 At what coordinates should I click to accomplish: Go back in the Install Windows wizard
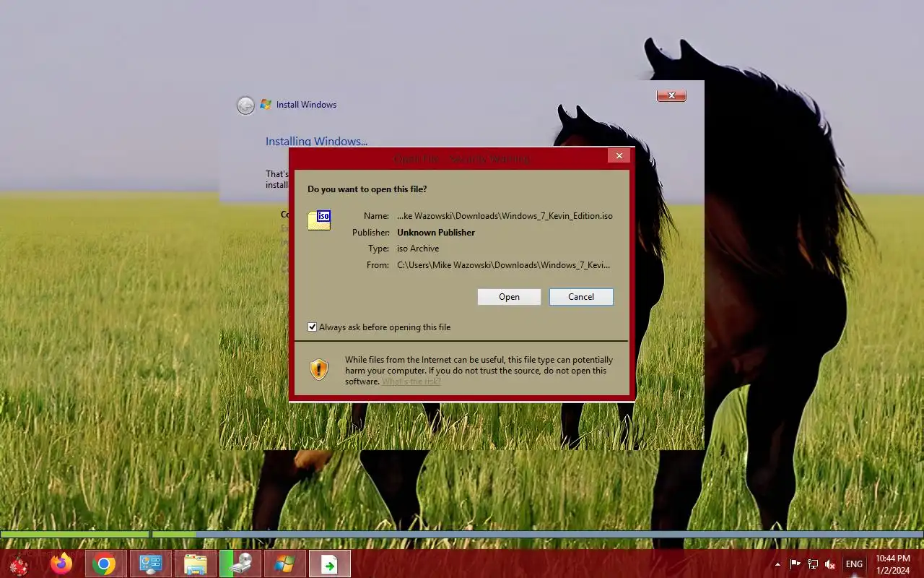245,105
